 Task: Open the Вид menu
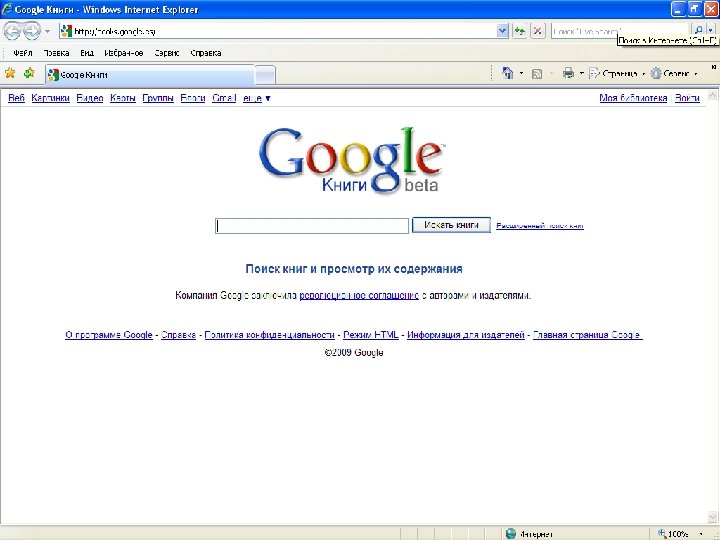87,53
